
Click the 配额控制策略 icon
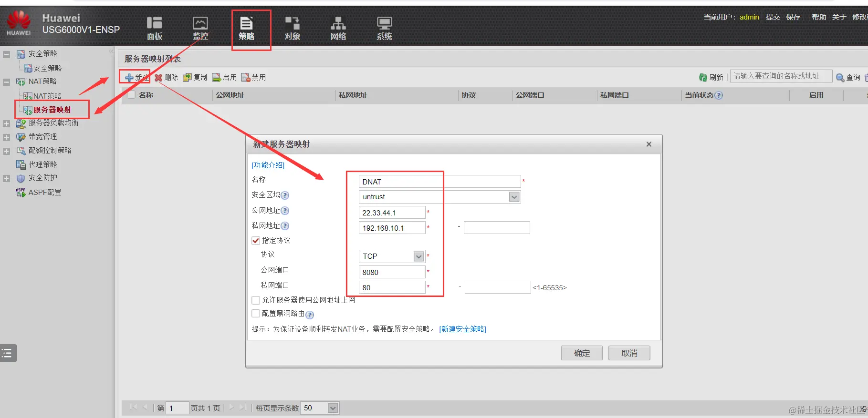tap(21, 151)
